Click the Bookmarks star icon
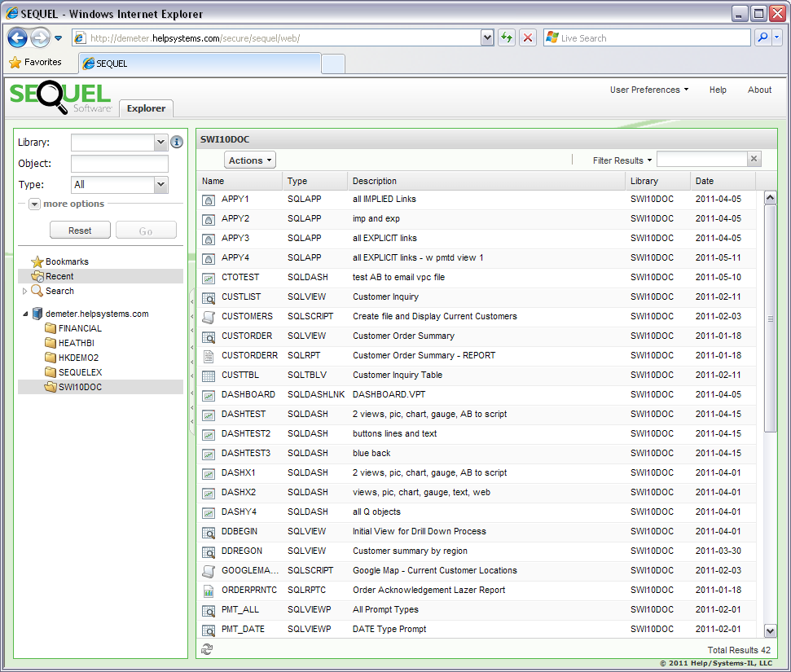The width and height of the screenshot is (791, 672). click(37, 261)
